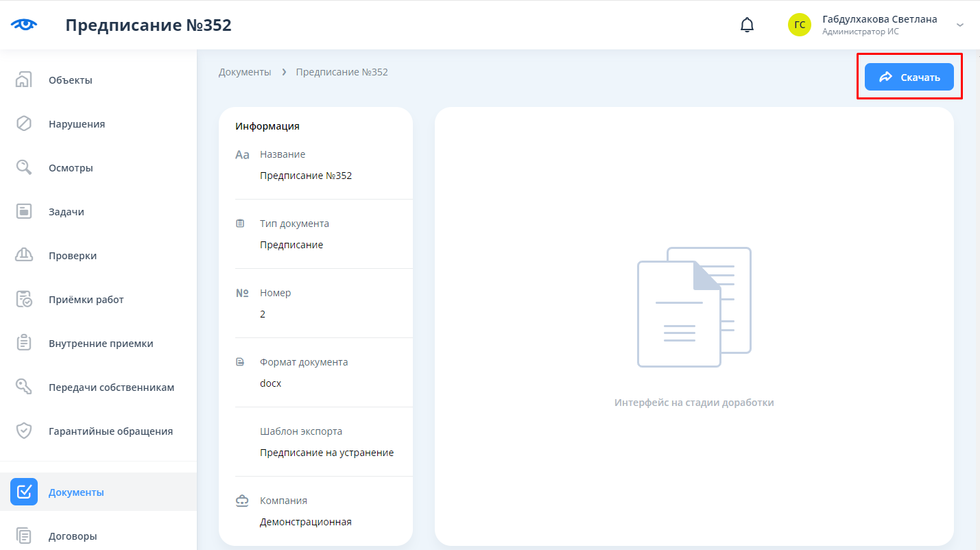Click the Документы checkbox icon

(24, 492)
